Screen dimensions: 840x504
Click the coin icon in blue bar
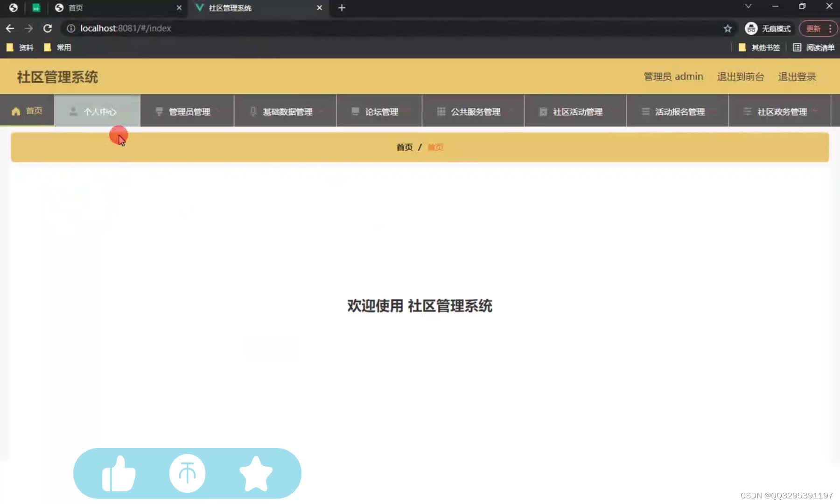(187, 473)
